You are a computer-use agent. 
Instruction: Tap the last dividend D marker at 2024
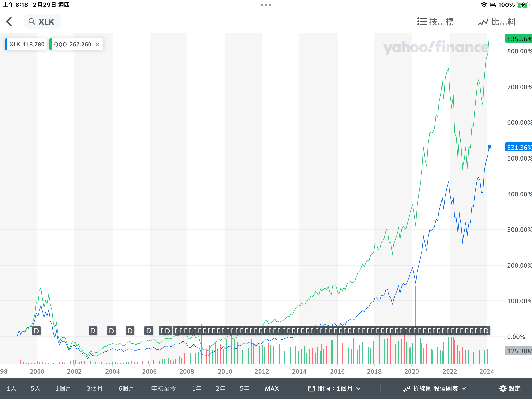coord(486,331)
